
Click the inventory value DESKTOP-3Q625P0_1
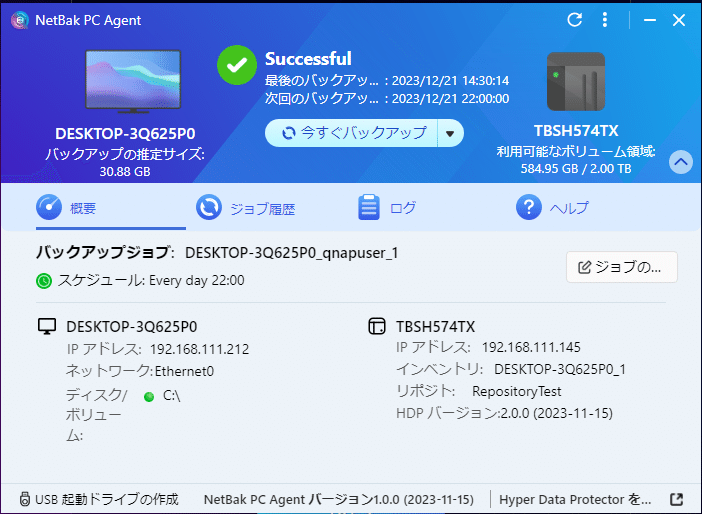(x=560, y=369)
